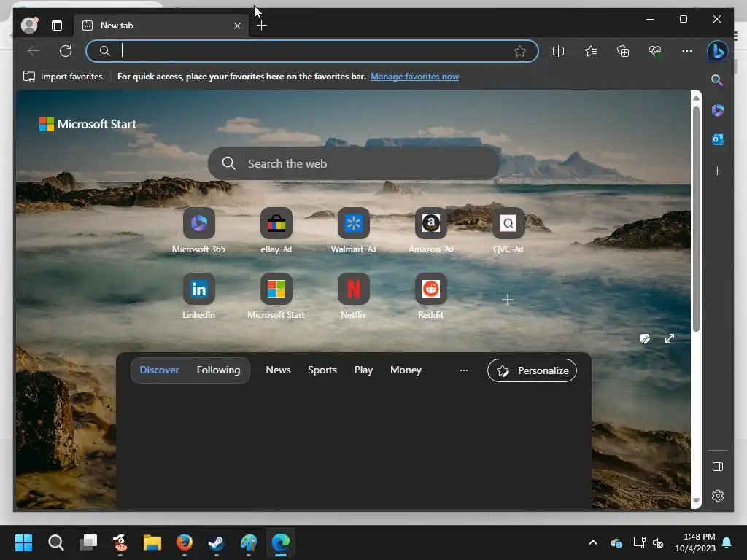Open the News tab
747x560 pixels.
(278, 370)
